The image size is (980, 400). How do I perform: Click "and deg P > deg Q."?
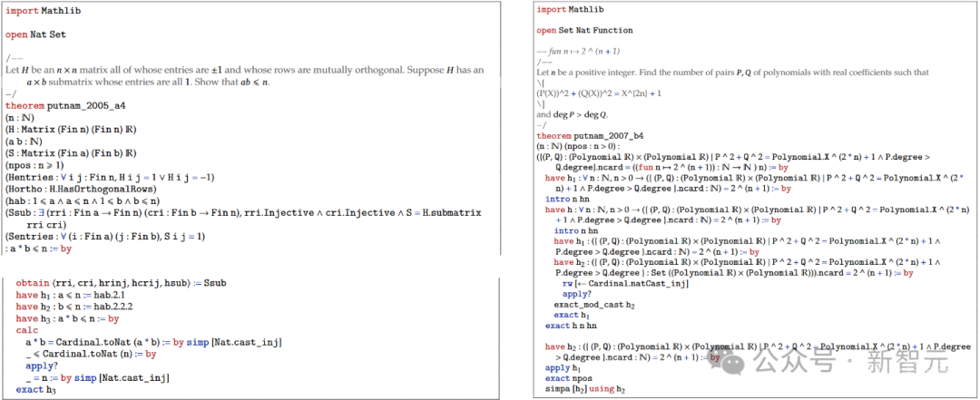(x=573, y=115)
